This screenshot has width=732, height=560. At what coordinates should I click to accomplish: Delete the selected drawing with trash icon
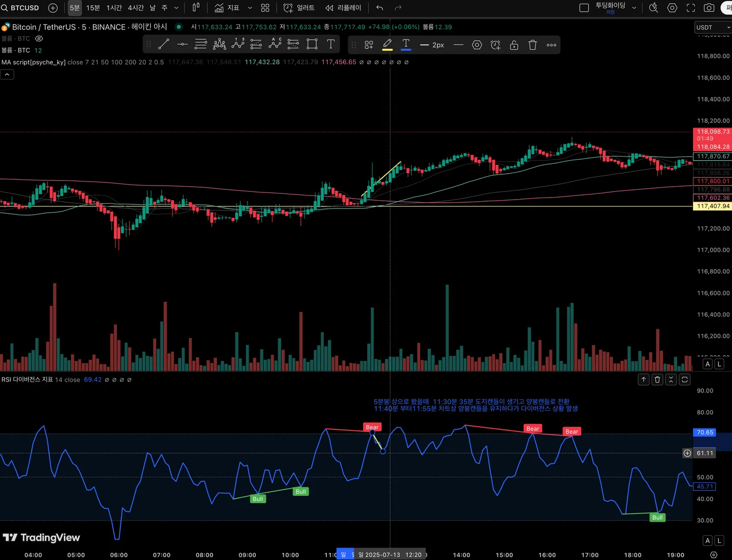(x=532, y=45)
